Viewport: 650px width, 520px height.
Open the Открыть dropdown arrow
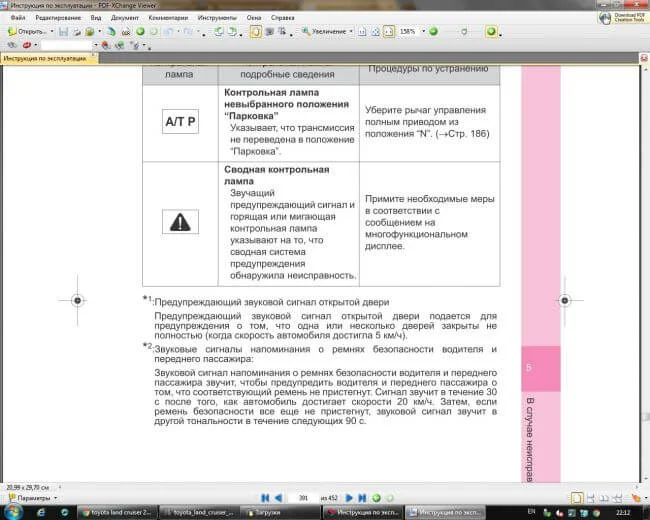click(51, 31)
